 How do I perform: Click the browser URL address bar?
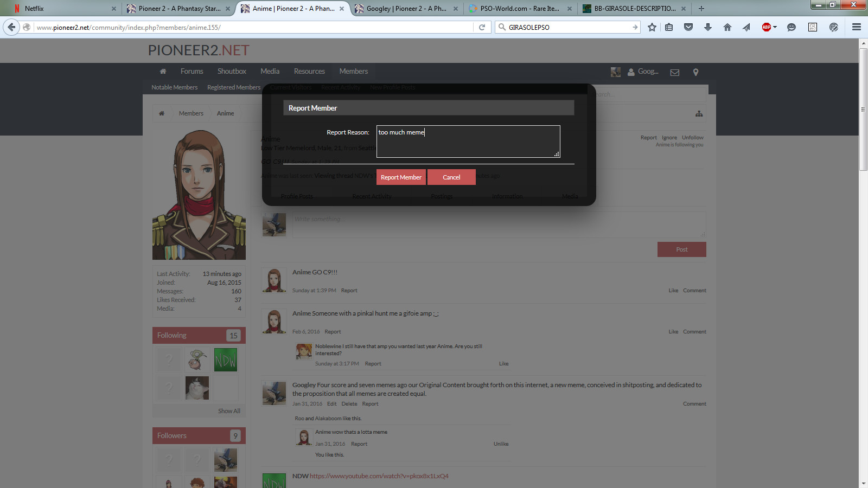[x=254, y=27]
